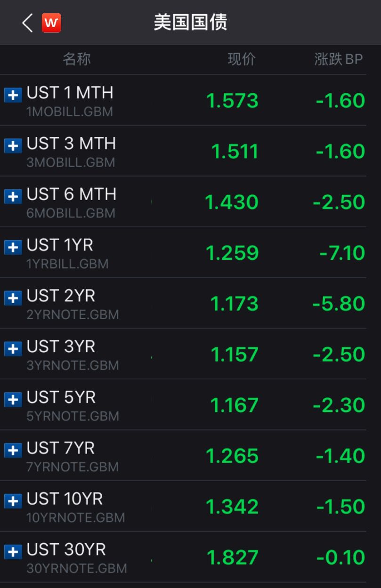
Task: Add UST 1 MTH via plus icon
Action: click(13, 95)
